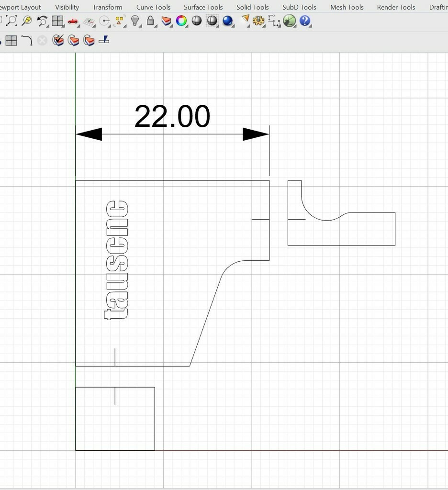Click the select objects shapes icon

(120, 21)
